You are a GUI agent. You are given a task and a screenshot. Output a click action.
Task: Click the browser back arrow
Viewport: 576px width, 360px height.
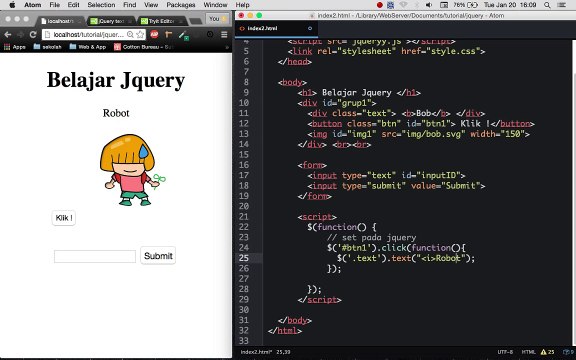point(8,35)
